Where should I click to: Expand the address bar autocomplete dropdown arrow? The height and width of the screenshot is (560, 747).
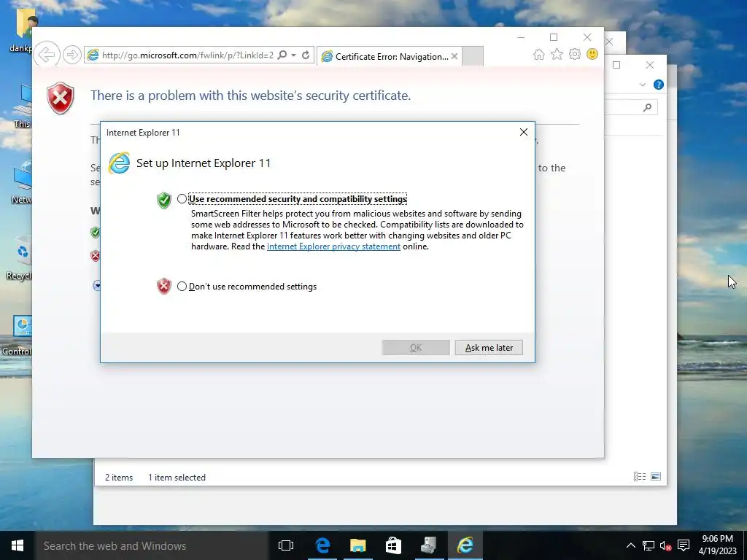click(x=293, y=55)
